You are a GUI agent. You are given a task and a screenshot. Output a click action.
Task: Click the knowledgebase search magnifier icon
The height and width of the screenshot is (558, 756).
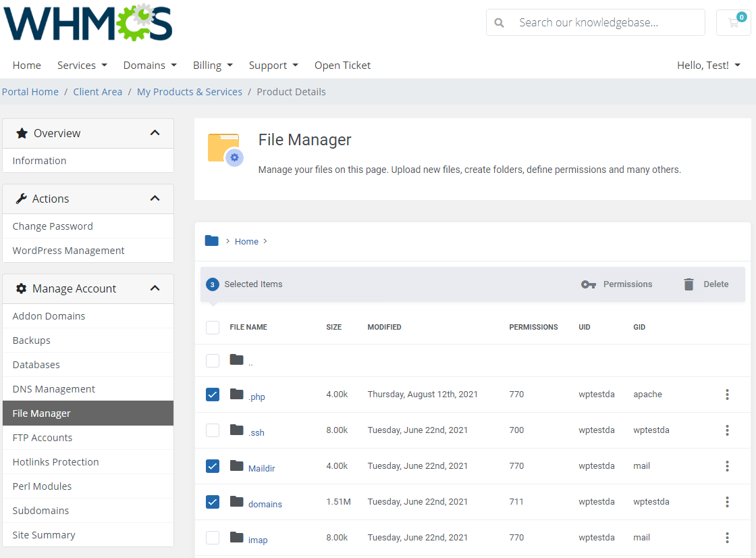[499, 23]
